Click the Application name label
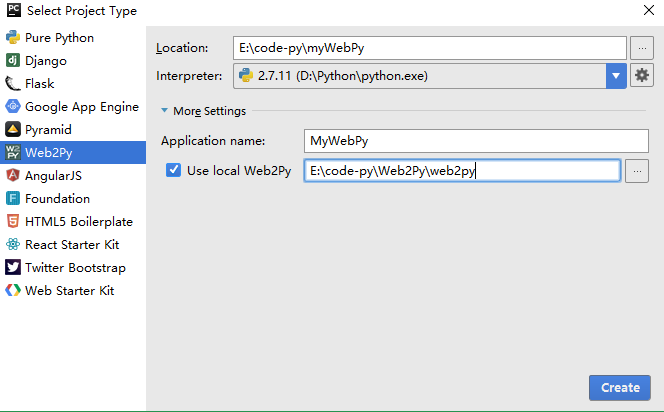The height and width of the screenshot is (412, 664). 213,141
